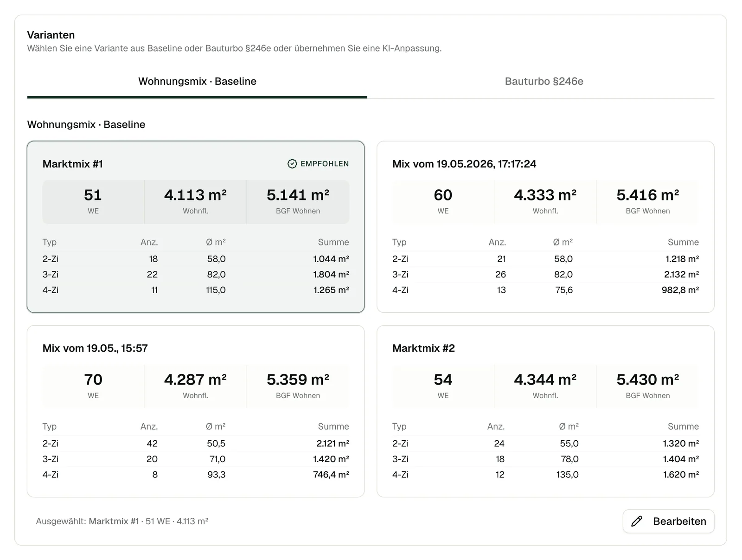The width and height of the screenshot is (742, 560).
Task: Switch to the Bauturbo §246e tab
Action: tap(544, 81)
